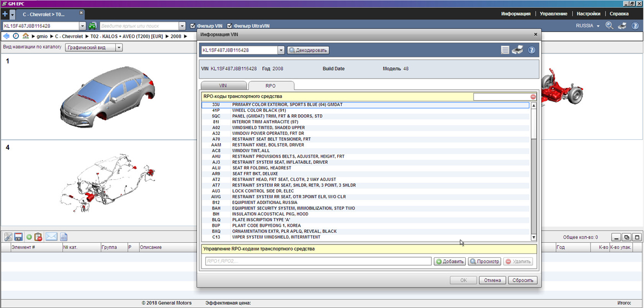Click the blue back arrow in breadcrumb
The width and height of the screenshot is (644, 308).
coord(7,36)
